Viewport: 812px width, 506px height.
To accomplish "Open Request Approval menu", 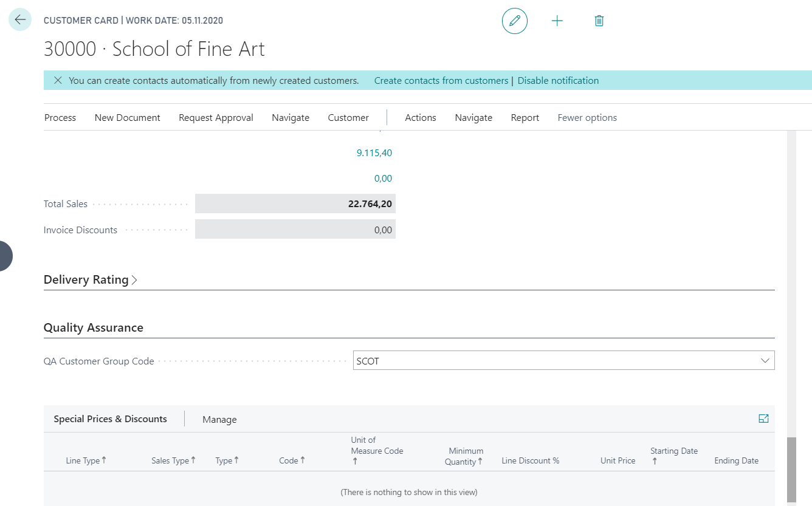I will (x=216, y=118).
